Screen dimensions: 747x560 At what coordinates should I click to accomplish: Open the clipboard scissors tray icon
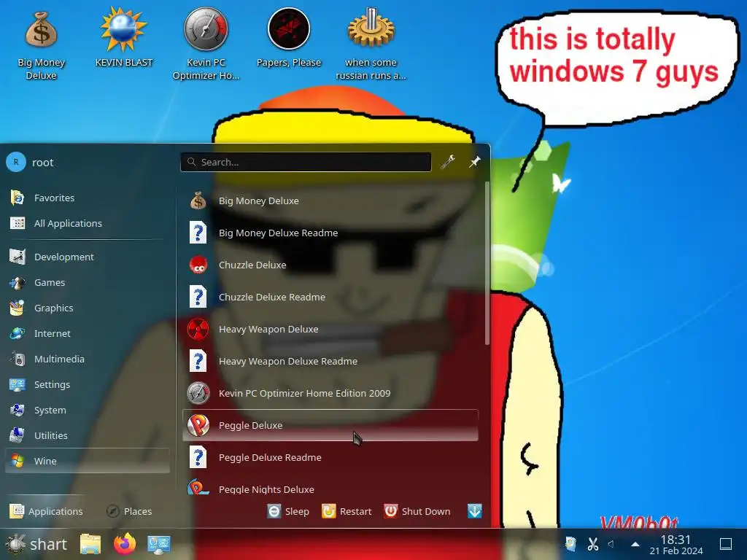tap(592, 543)
